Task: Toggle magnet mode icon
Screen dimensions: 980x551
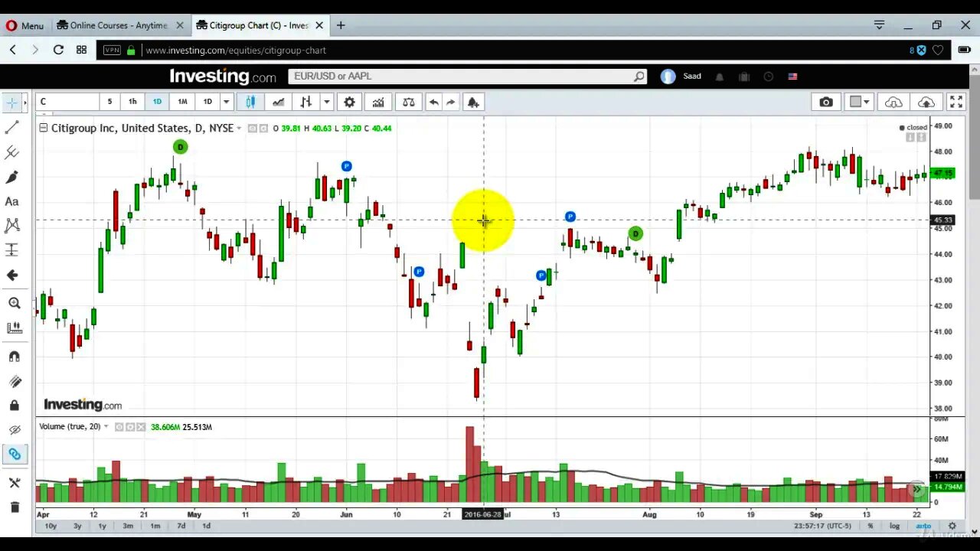Action: pyautogui.click(x=14, y=357)
